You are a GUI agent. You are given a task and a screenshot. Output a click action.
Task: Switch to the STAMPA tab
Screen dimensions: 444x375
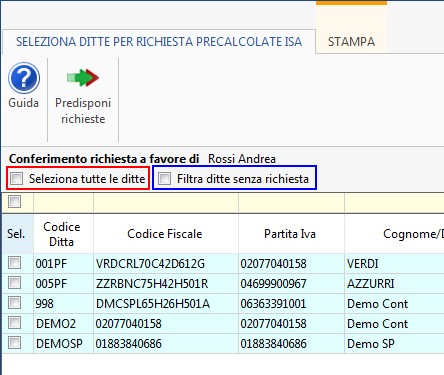coord(351,42)
